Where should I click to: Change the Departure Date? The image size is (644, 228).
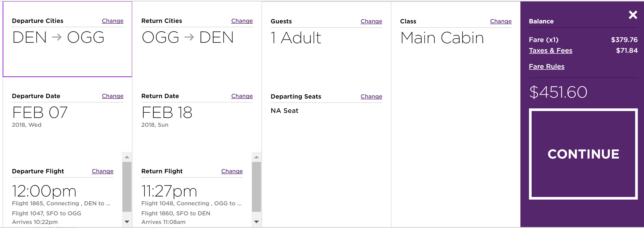pos(112,96)
